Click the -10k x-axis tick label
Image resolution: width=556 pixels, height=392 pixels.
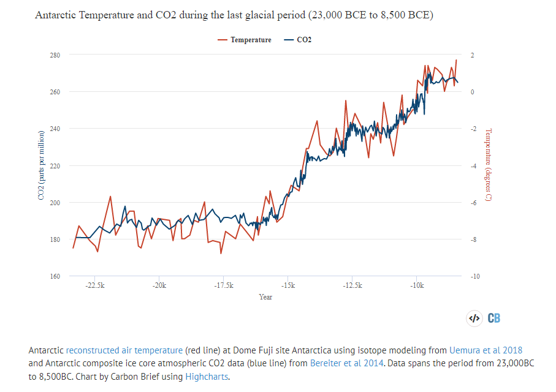click(x=417, y=285)
